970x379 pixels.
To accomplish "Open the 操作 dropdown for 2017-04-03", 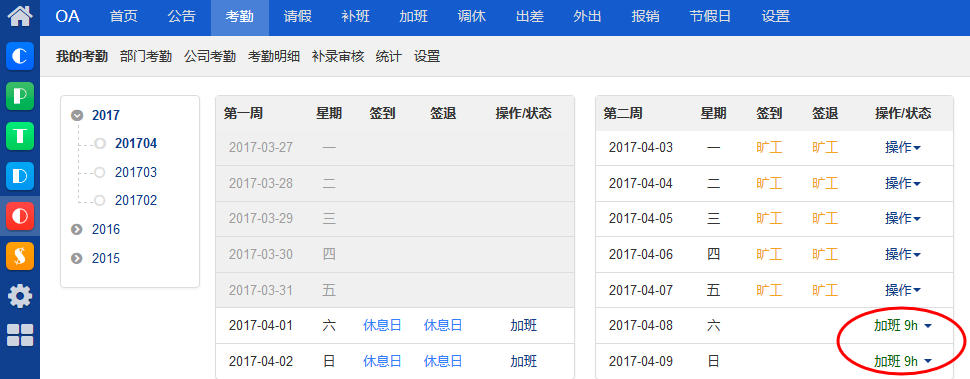I will pyautogui.click(x=903, y=148).
